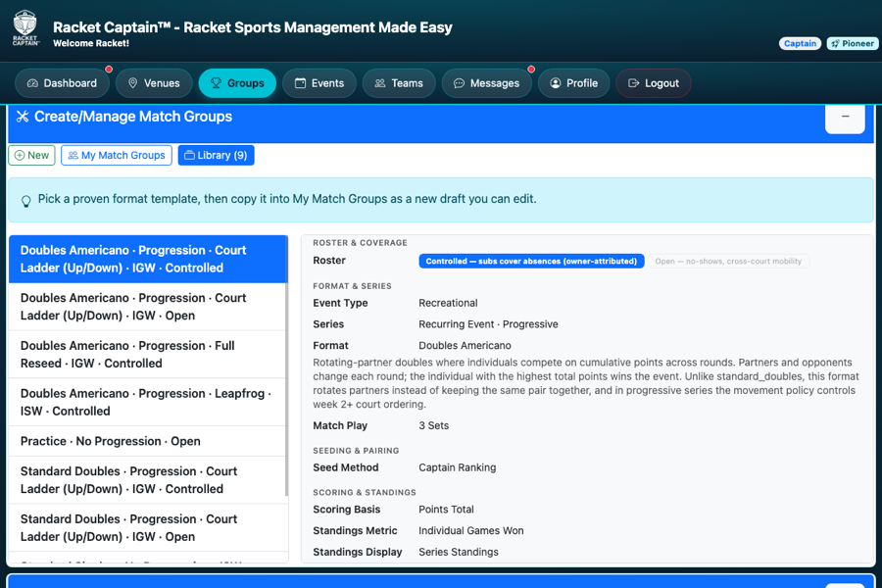Click the 'Recreational' event type value
This screenshot has height=588, width=882.
[448, 303]
